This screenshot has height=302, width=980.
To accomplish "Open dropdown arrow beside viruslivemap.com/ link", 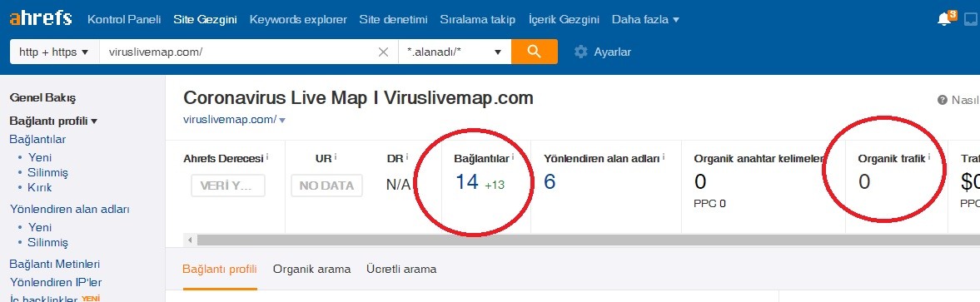I will (282, 121).
